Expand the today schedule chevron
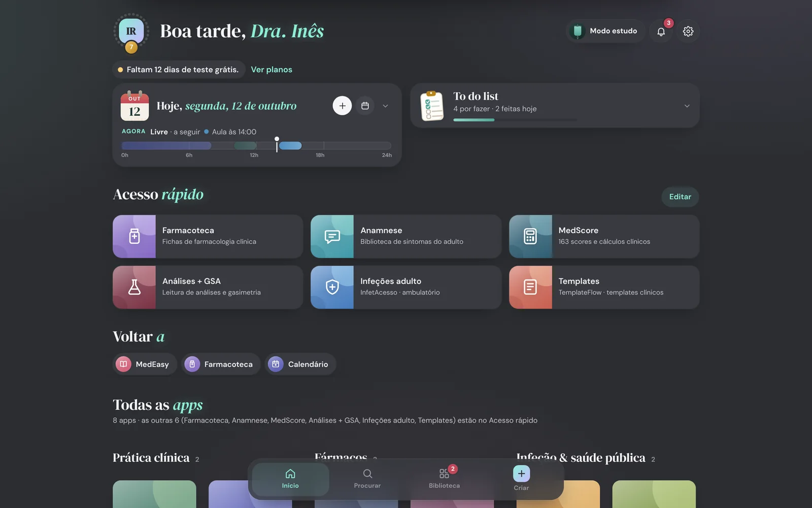The height and width of the screenshot is (508, 812). [x=385, y=106]
